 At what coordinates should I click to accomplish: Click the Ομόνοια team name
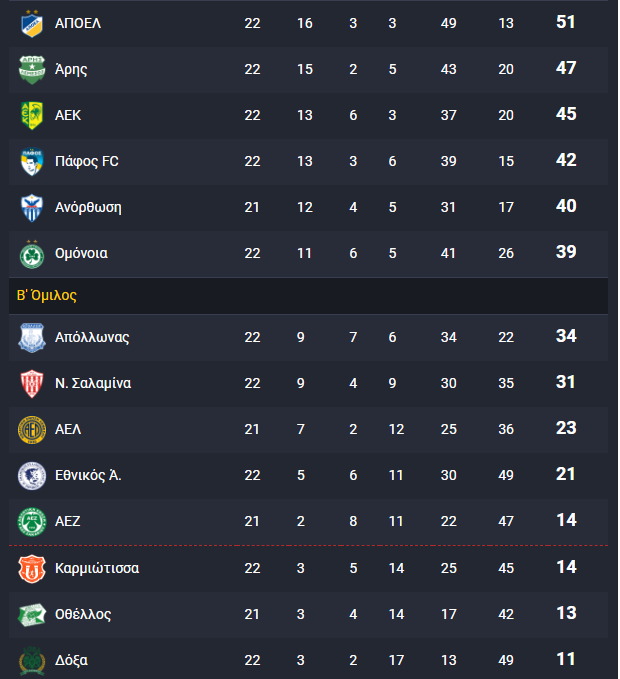pos(81,253)
